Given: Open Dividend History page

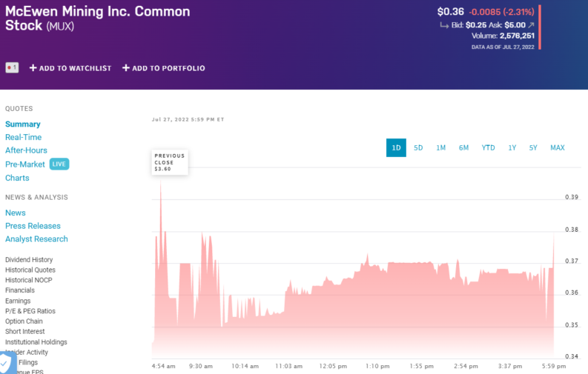Looking at the screenshot, I should tap(29, 260).
